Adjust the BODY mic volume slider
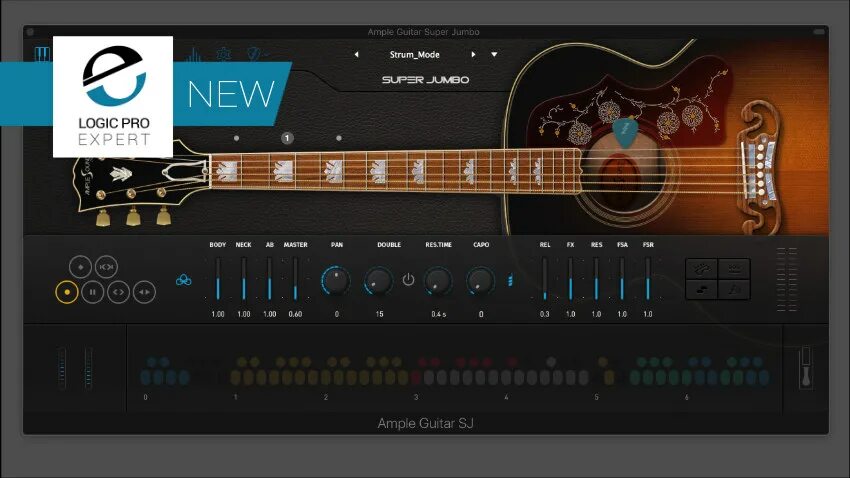850x478 pixels. click(x=218, y=279)
